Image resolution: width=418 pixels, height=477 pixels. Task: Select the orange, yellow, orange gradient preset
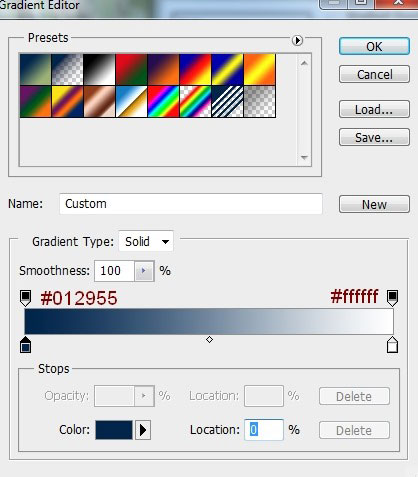[260, 69]
